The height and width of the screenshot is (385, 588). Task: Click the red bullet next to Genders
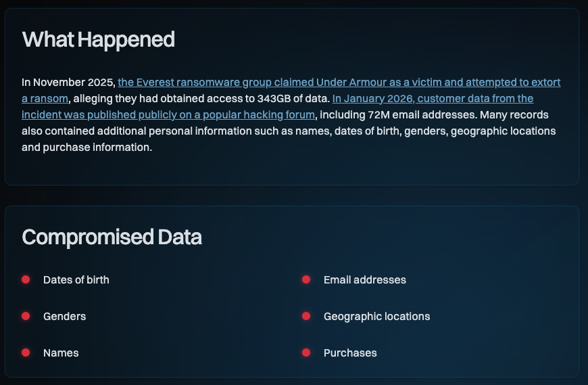point(26,316)
